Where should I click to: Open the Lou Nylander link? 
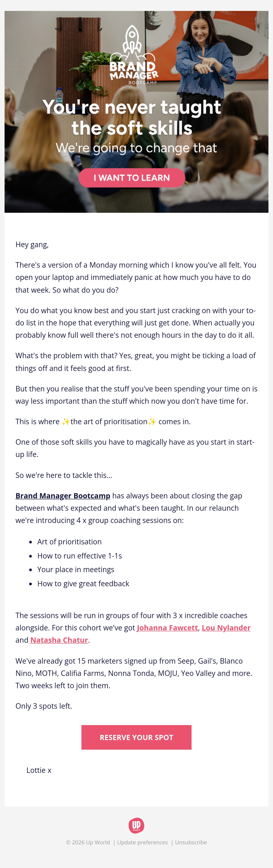point(226,627)
